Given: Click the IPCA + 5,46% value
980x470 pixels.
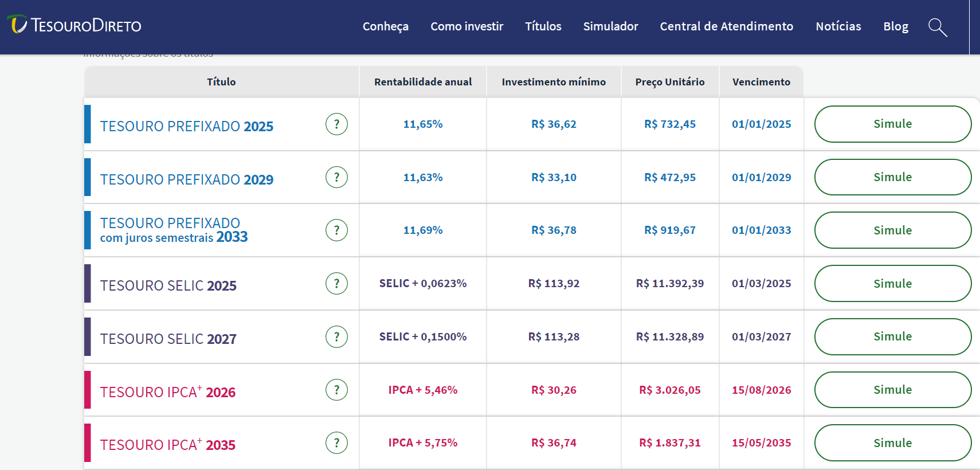Looking at the screenshot, I should click(423, 390).
